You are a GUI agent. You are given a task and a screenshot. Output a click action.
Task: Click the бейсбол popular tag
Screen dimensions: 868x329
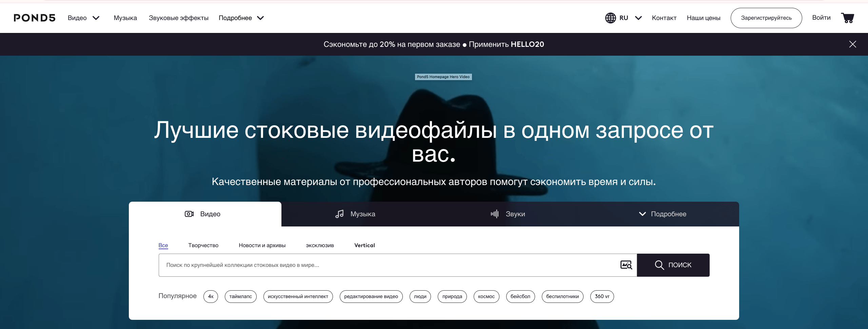pyautogui.click(x=520, y=296)
